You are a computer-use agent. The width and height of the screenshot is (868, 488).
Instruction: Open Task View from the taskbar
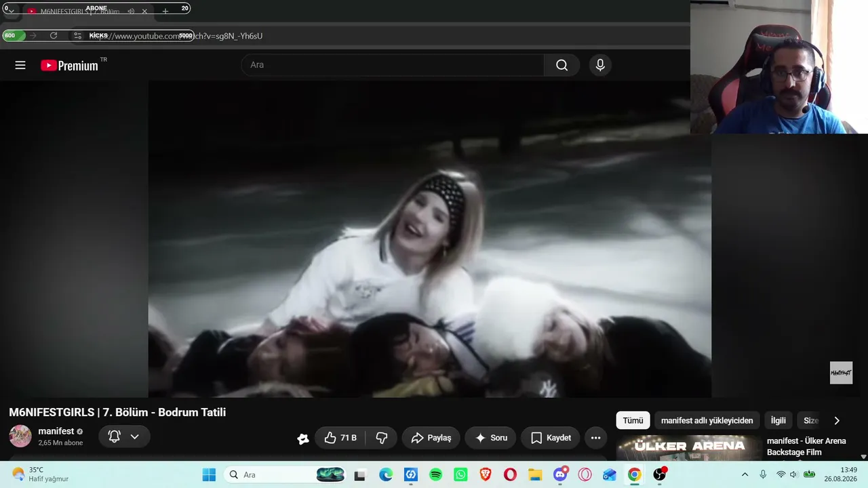pyautogui.click(x=359, y=475)
